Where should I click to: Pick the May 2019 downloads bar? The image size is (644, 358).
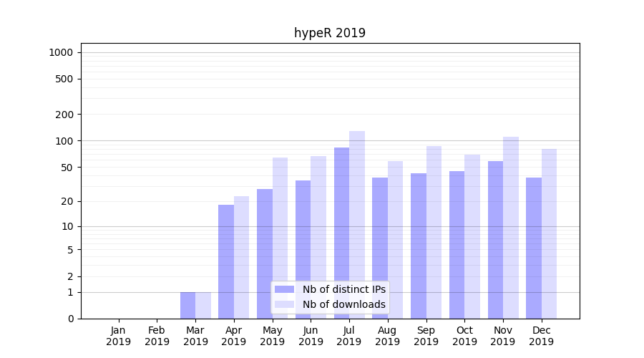pos(280,238)
